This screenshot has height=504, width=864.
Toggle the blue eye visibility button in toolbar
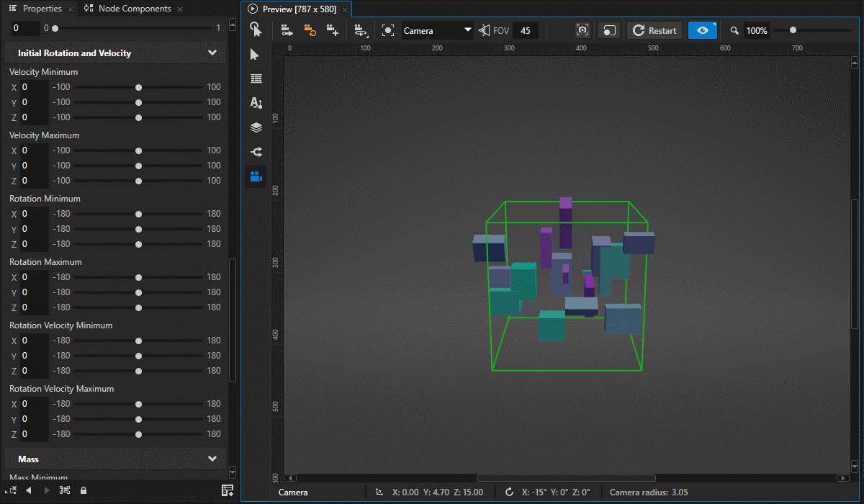[702, 30]
